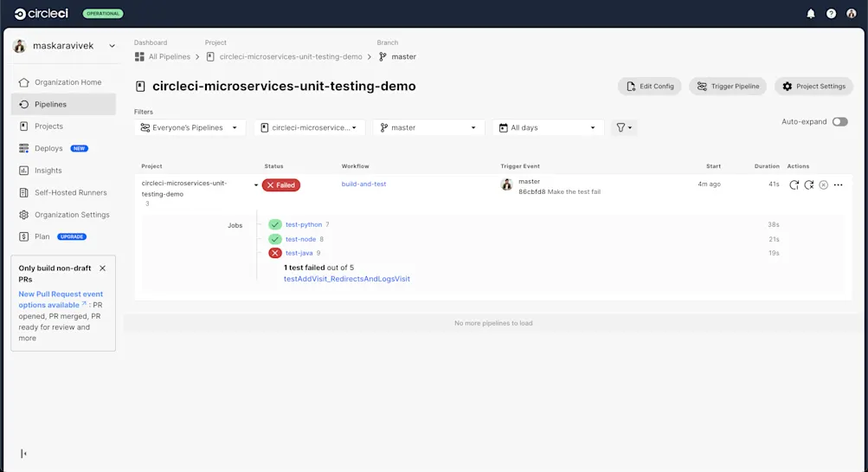This screenshot has height=472, width=868.
Task: Click the '19s' test-java duration
Action: (x=774, y=253)
